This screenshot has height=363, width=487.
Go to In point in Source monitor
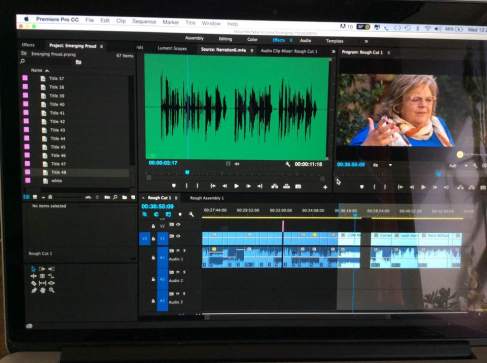point(213,186)
